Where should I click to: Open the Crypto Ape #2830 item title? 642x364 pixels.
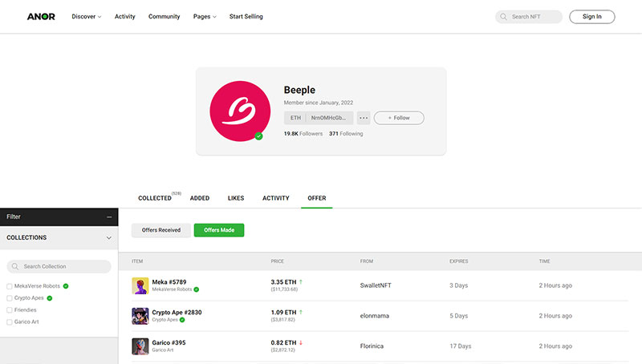[177, 312]
